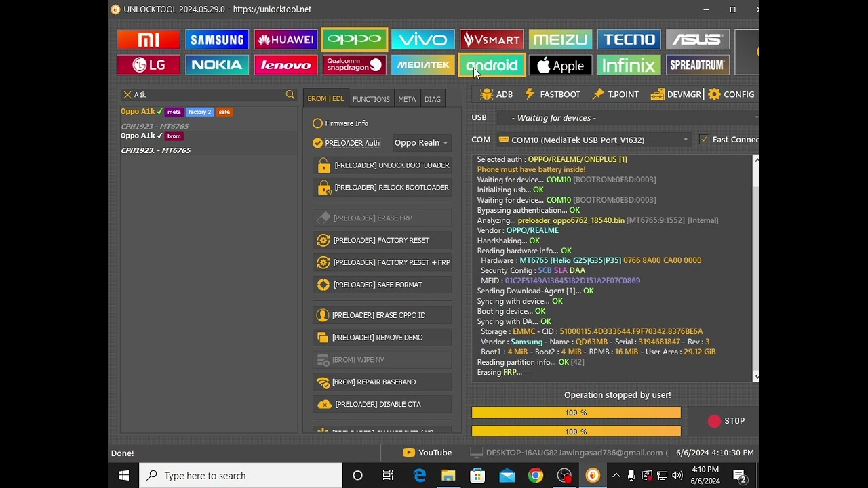The image size is (868, 488).
Task: Open the YouTube link in status bar
Action: pos(427,453)
